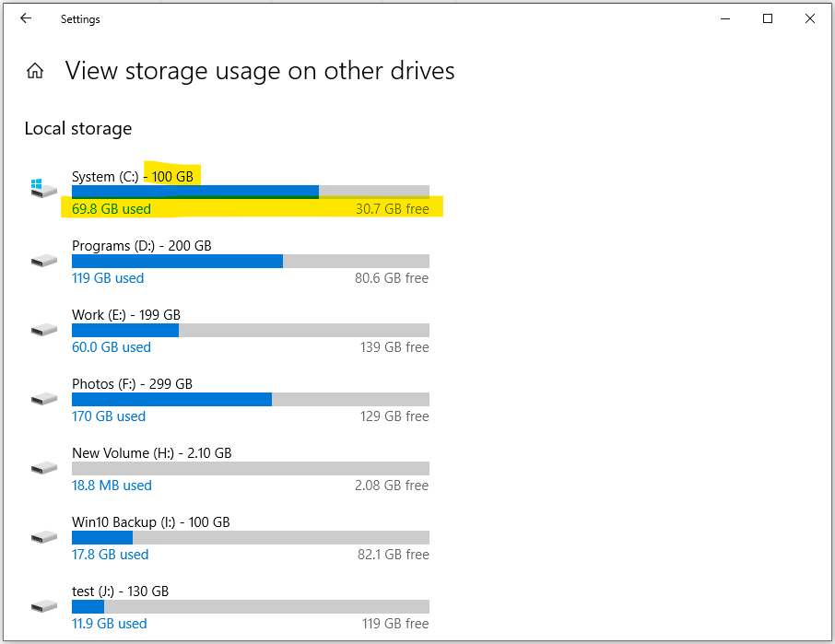Go to Settings home via house icon

pyautogui.click(x=35, y=71)
